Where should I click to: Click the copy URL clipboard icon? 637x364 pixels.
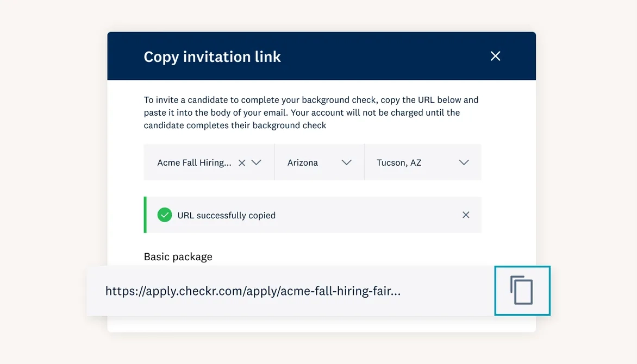(522, 291)
